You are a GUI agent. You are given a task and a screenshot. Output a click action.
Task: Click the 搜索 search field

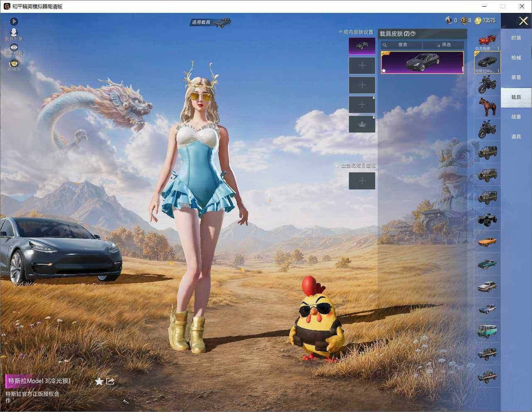pyautogui.click(x=402, y=45)
